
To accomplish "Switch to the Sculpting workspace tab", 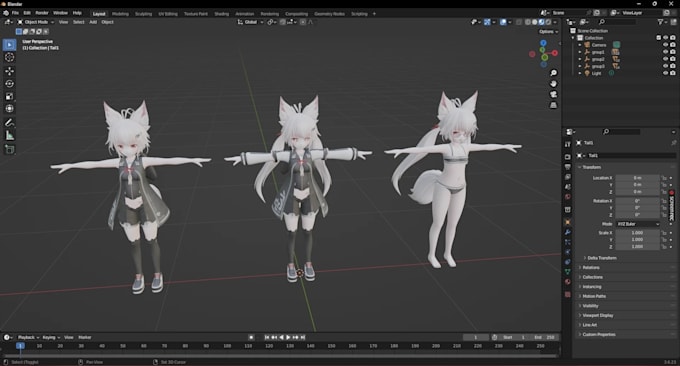I will coord(143,14).
